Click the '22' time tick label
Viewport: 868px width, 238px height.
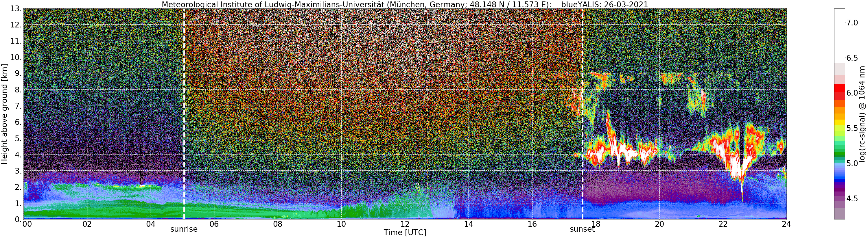[723, 224]
